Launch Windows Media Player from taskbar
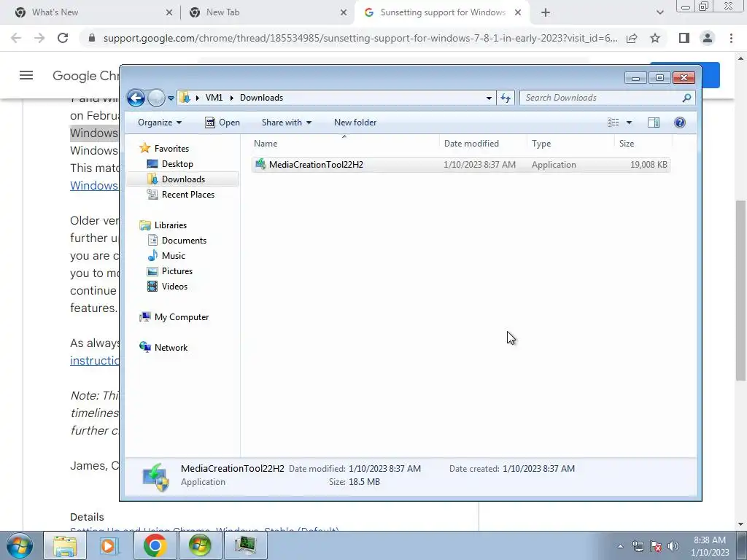The image size is (747, 560). [109, 545]
